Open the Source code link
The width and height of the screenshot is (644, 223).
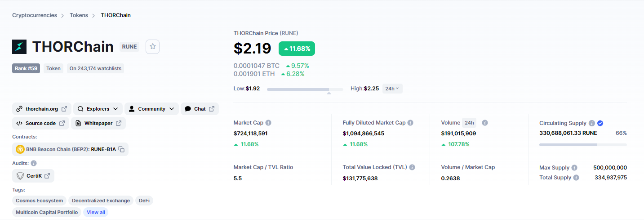click(40, 123)
